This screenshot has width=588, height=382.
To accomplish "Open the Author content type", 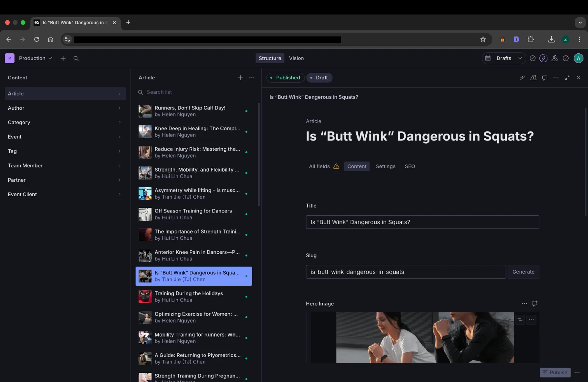I will point(65,108).
